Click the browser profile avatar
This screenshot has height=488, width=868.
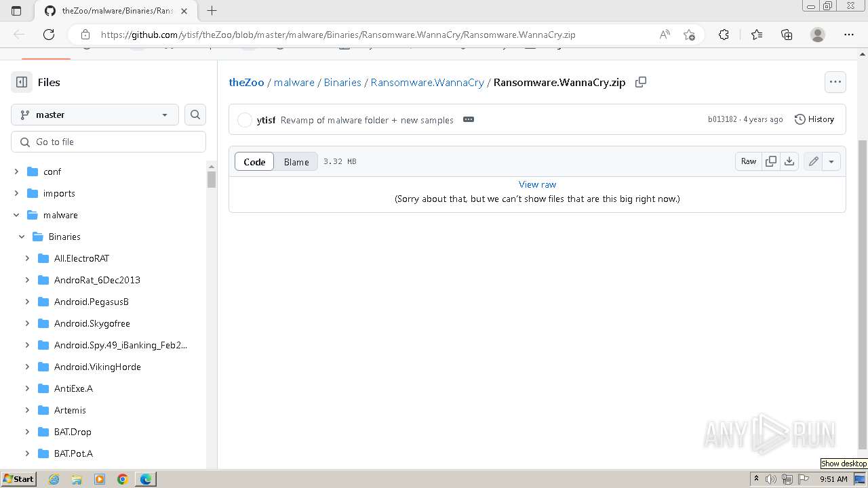(x=818, y=35)
